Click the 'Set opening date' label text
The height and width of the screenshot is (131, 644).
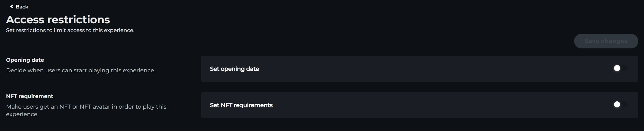[x=234, y=69]
